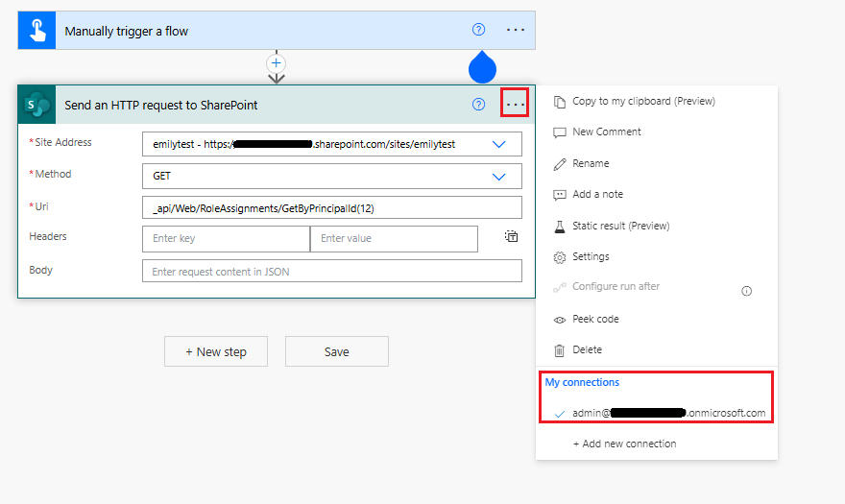This screenshot has height=504, width=845.
Task: Choose Peek code from the menu
Action: (595, 319)
